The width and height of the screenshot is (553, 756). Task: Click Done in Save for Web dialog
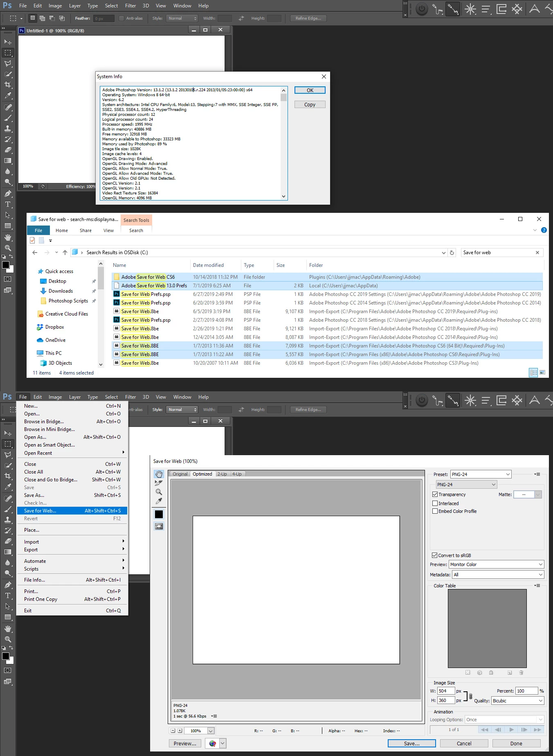516,743
